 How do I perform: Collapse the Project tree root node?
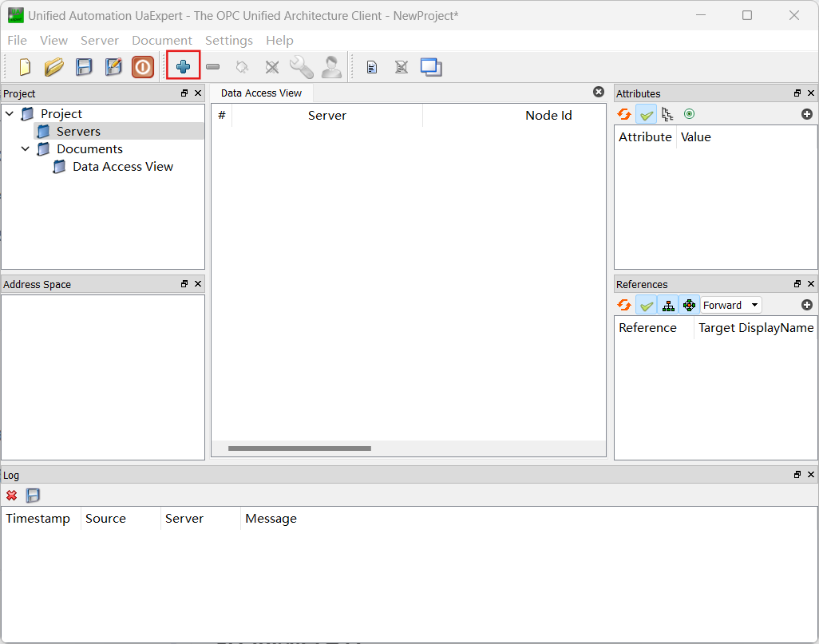click(10, 113)
